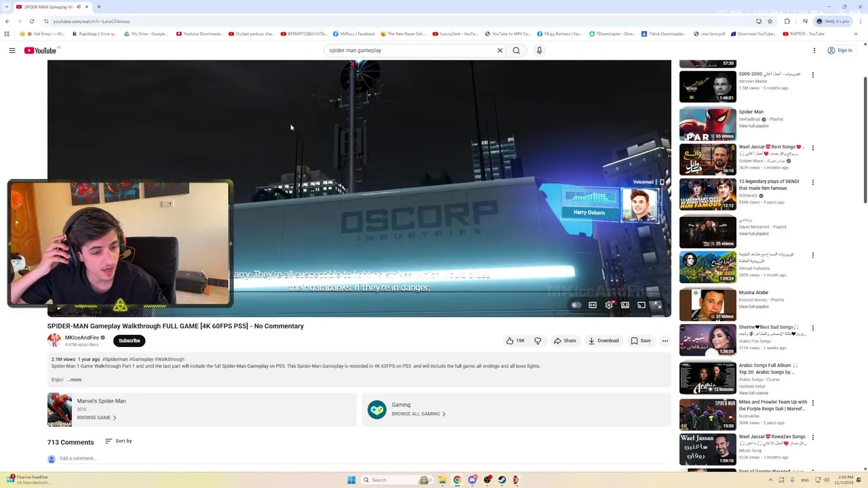Screen dimensions: 868x488
Task: Open the YouTube guide hamburger menu
Action: click(12, 50)
